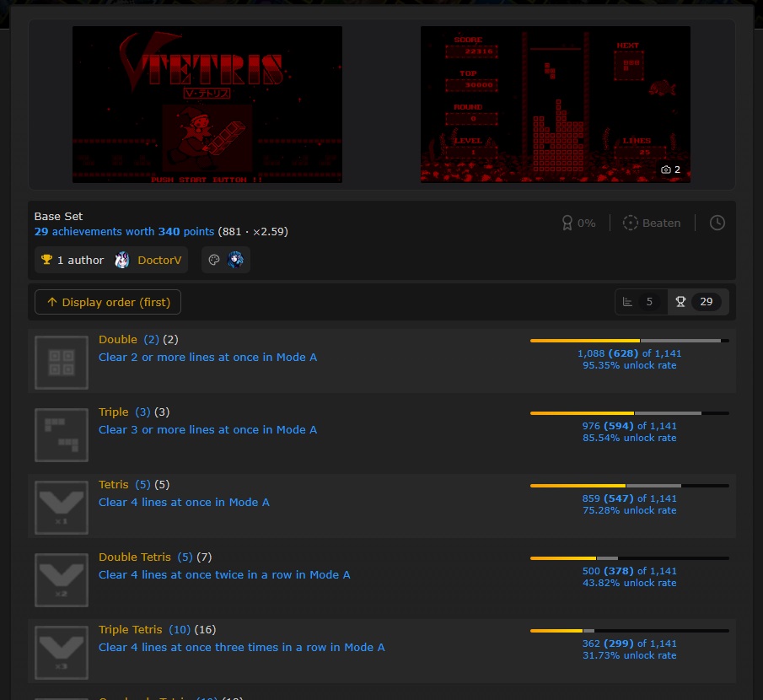Open the Double achievement title link
Viewport: 763px width, 700px height.
tap(118, 339)
